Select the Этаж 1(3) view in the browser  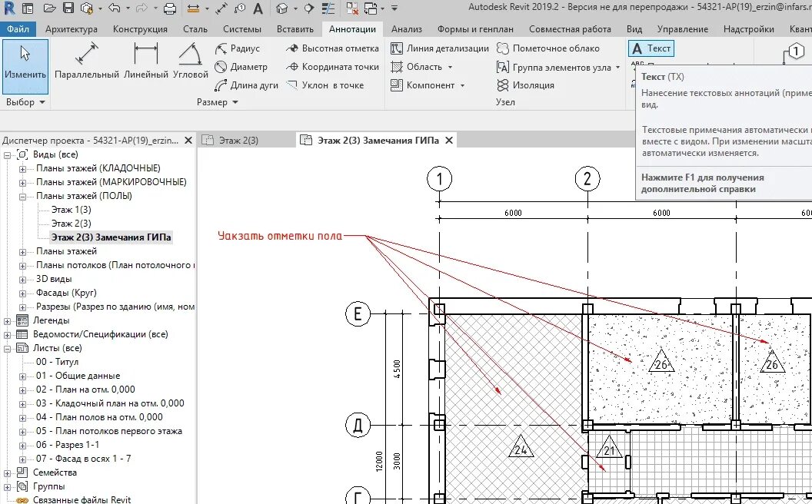coord(71,210)
